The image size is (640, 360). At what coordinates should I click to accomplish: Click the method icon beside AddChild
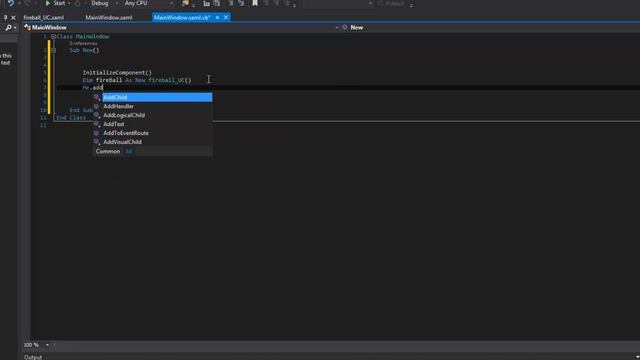pos(97,97)
